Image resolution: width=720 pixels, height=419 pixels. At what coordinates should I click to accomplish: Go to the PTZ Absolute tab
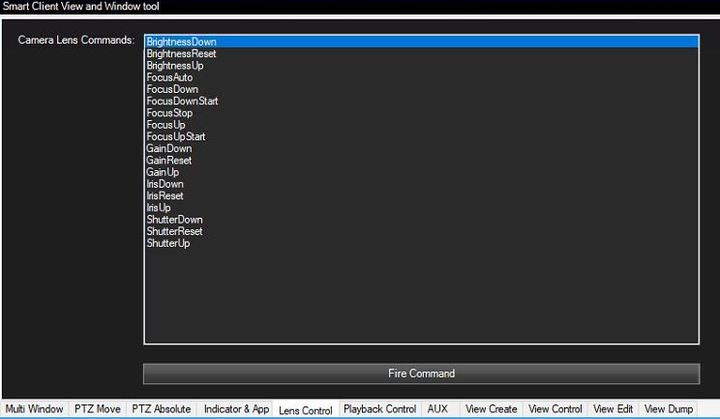click(x=161, y=409)
